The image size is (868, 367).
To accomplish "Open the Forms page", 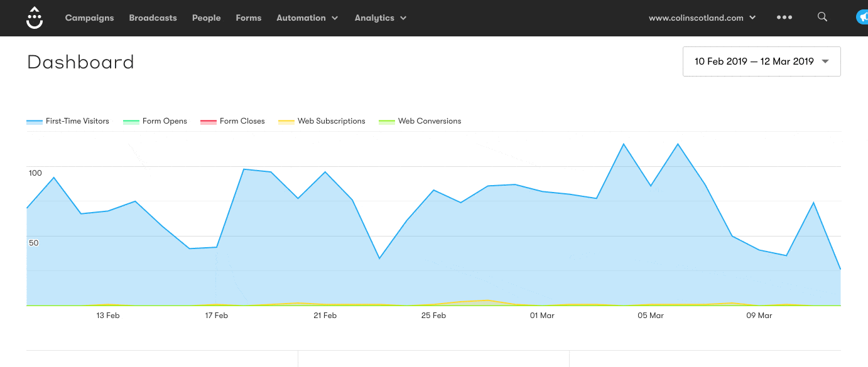I will (x=248, y=18).
